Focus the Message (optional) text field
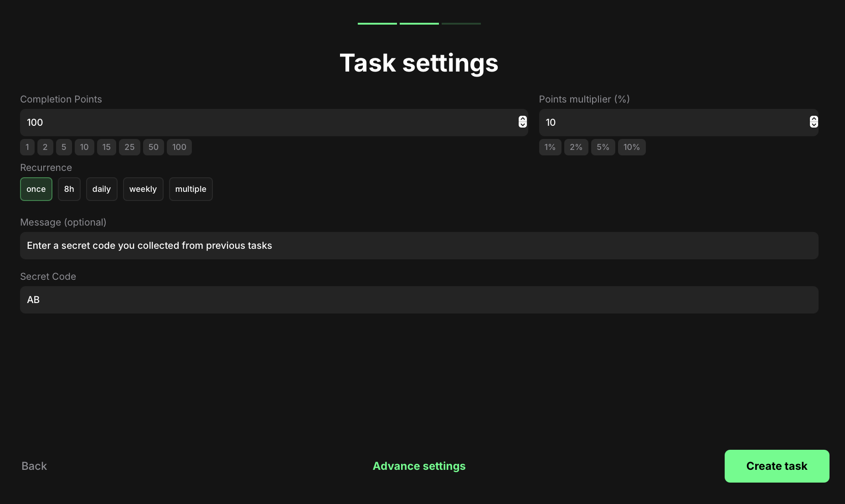Viewport: 845px width, 504px height. 419,246
